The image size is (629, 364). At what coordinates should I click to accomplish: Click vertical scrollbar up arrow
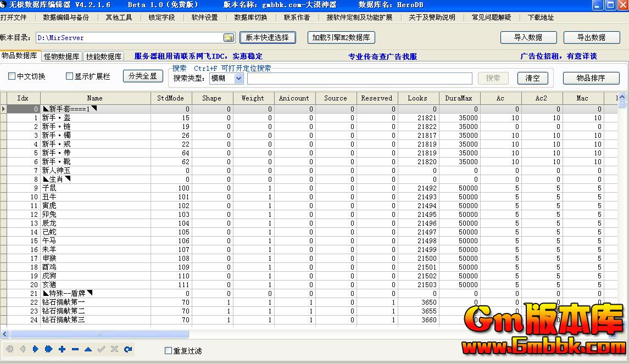[622, 97]
